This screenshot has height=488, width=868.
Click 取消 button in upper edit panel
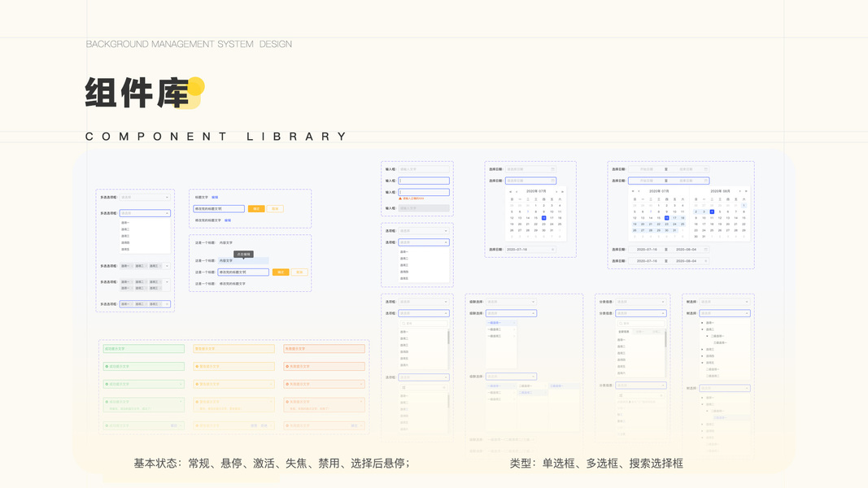pos(275,208)
